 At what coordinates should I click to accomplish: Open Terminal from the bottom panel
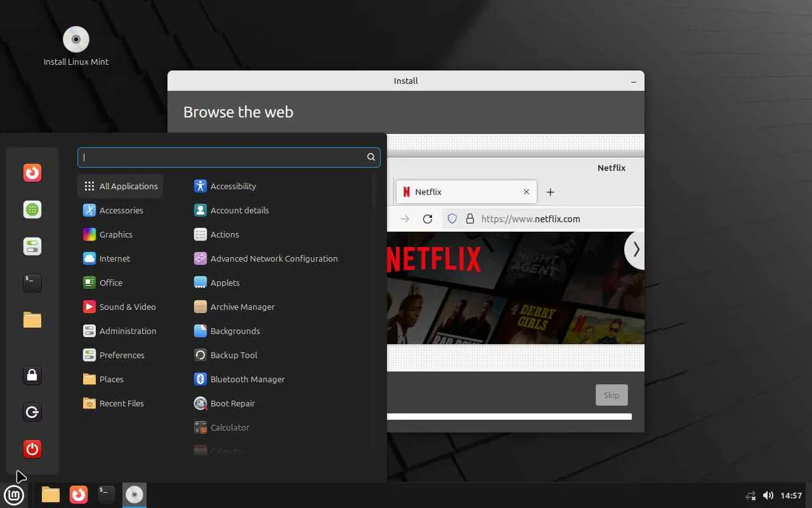[107, 495]
